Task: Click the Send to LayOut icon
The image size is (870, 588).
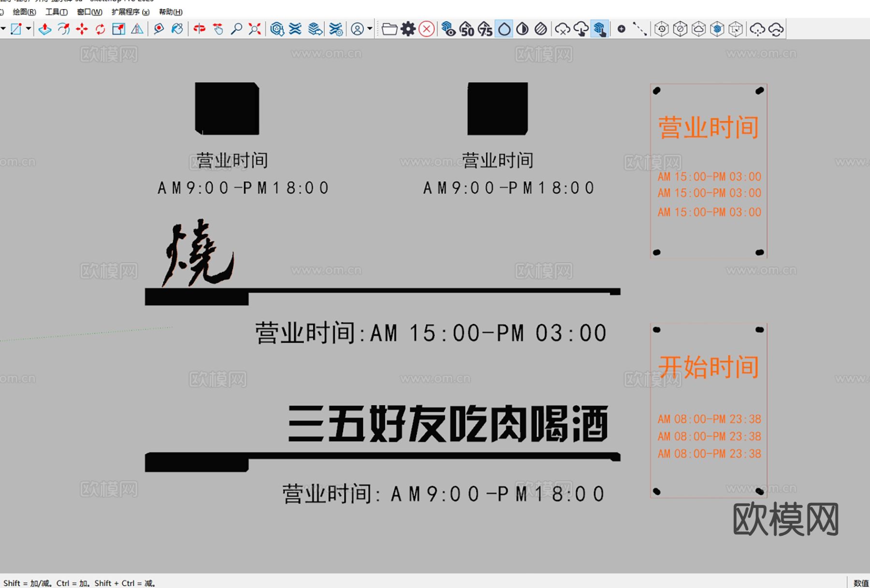Action: 315,29
